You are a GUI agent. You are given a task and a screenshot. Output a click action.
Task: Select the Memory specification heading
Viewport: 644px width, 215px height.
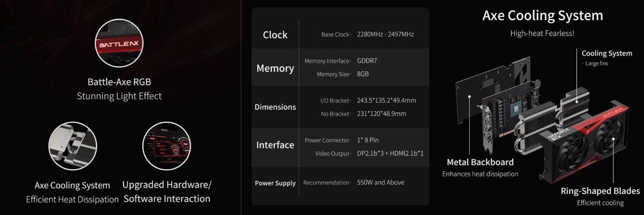point(275,68)
